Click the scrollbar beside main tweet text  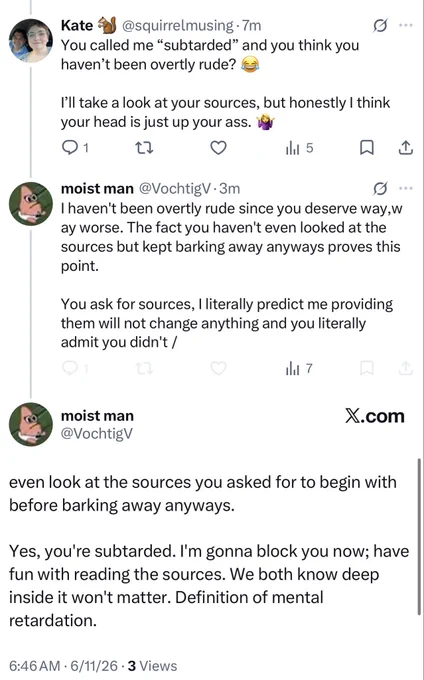point(419,536)
